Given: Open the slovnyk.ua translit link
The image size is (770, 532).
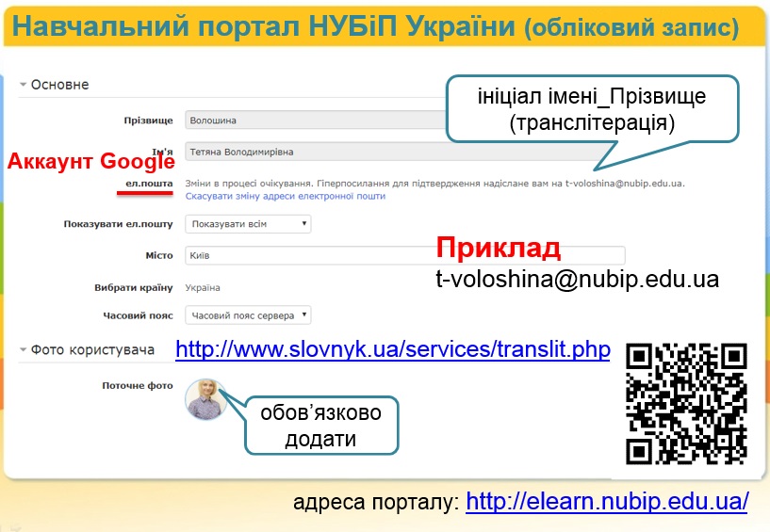Looking at the screenshot, I should click(x=393, y=350).
